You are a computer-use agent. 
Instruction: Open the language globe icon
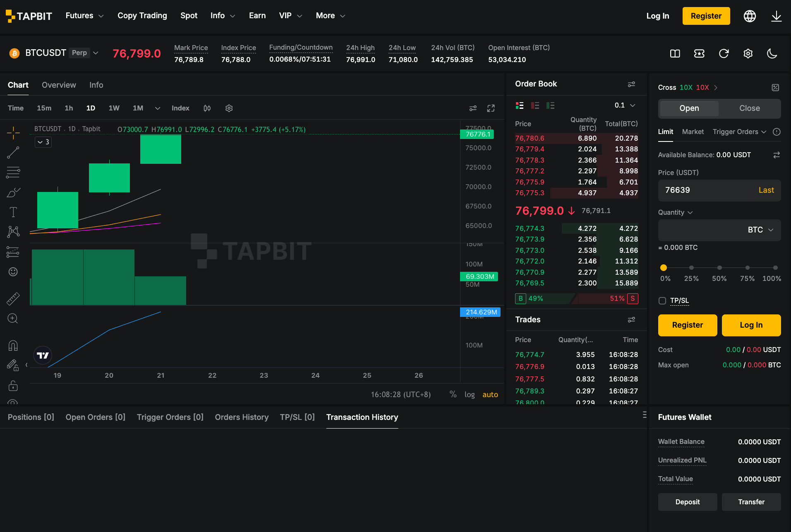coord(750,16)
